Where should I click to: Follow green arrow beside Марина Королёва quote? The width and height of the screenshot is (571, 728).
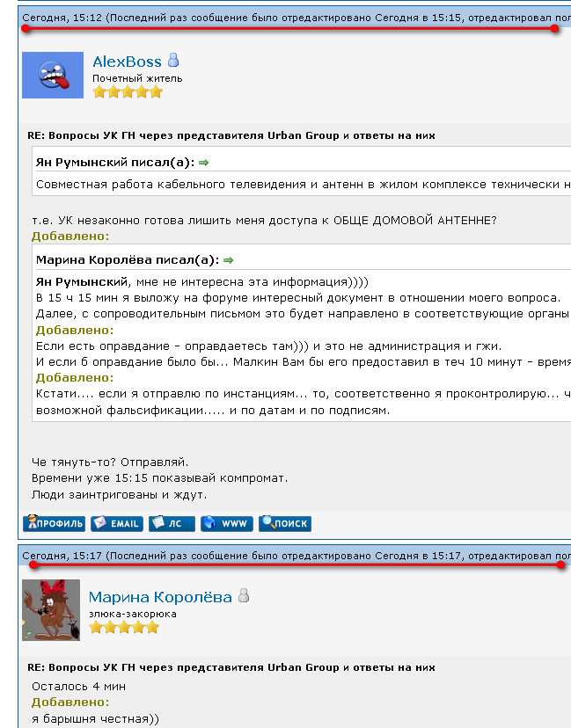point(228,260)
